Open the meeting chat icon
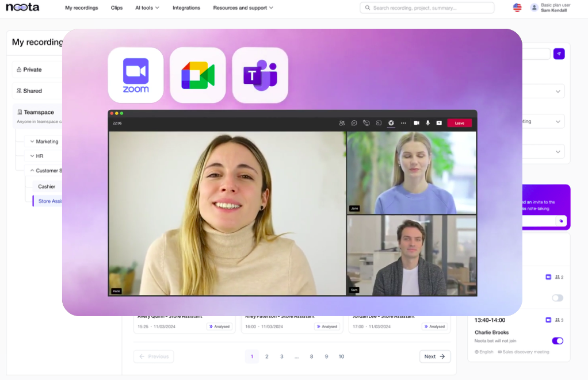 pyautogui.click(x=354, y=123)
